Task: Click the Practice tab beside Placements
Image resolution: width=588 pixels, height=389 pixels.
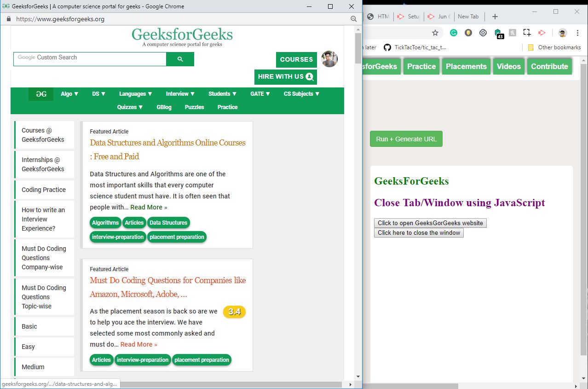Action: coord(421,66)
